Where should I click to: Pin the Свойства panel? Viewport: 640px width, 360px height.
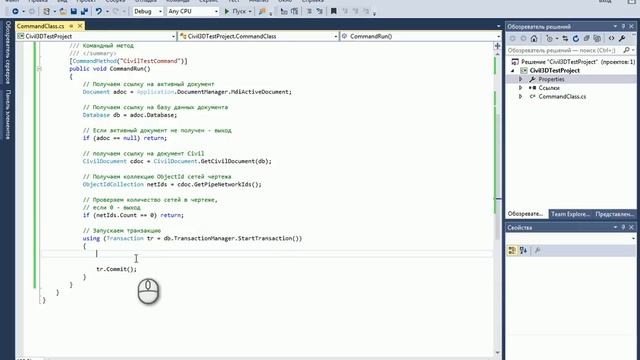click(623, 227)
